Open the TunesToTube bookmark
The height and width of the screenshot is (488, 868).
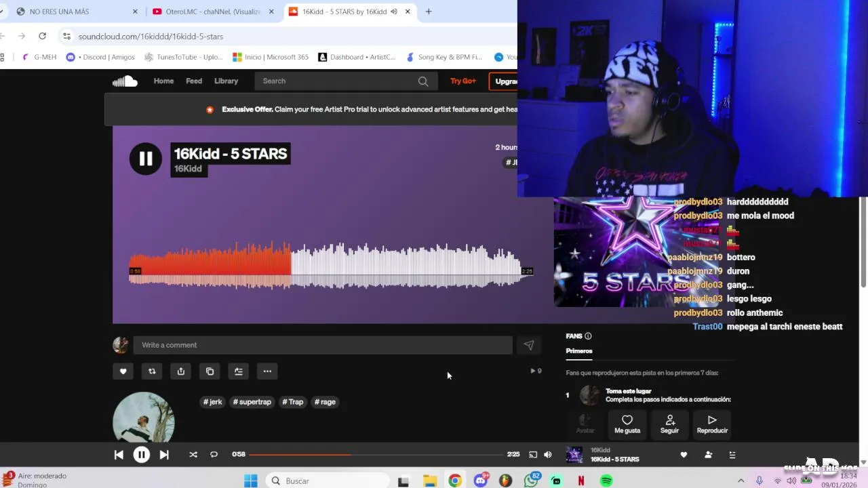click(x=184, y=57)
